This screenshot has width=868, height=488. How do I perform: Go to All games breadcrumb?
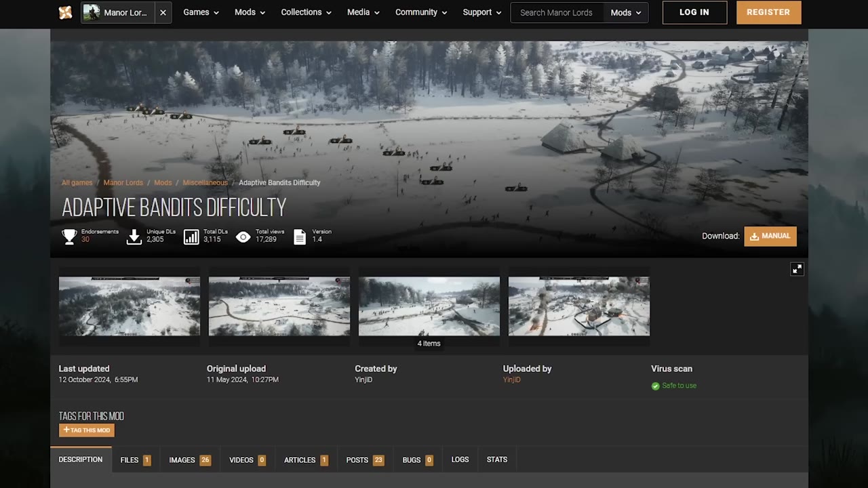pos(77,183)
